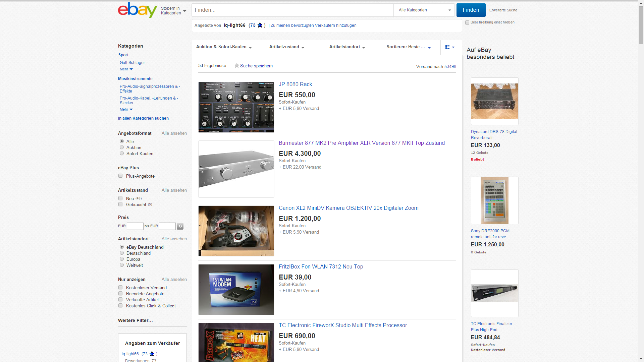Open the eBay logo homepage
This screenshot has width=644, height=362.
(138, 10)
